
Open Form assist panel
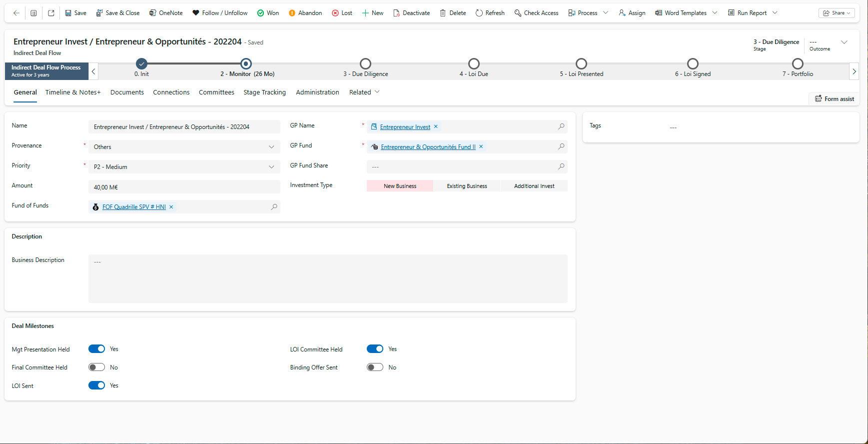(835, 99)
